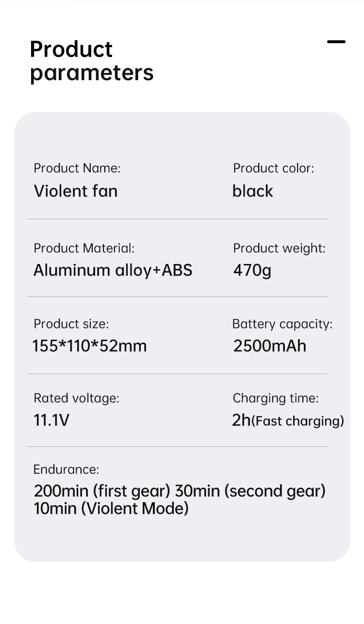Select the 470g weight value

point(252,270)
